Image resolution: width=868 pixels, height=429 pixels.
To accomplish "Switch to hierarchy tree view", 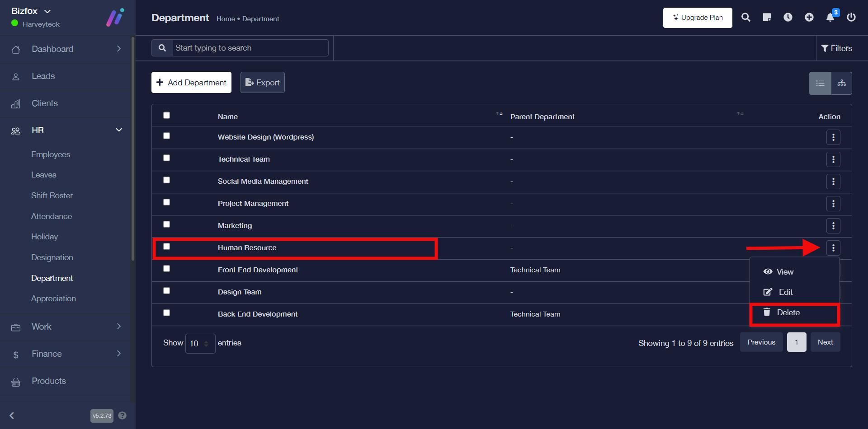I will (x=841, y=83).
